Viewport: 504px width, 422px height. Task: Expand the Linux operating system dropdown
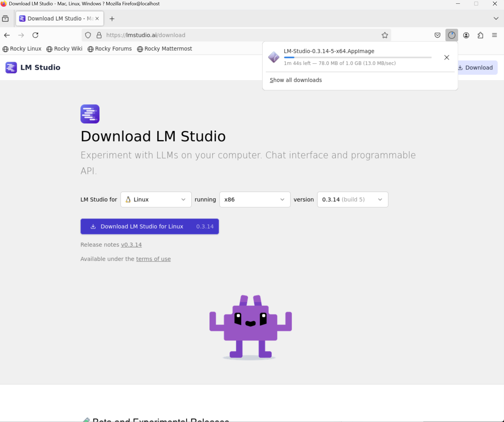click(x=156, y=199)
